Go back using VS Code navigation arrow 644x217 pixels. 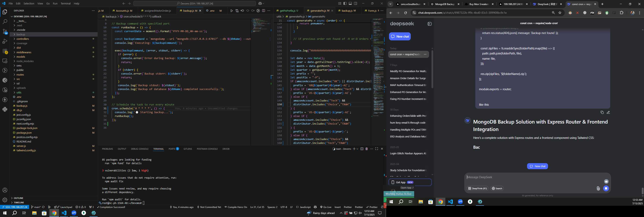pos(124,3)
